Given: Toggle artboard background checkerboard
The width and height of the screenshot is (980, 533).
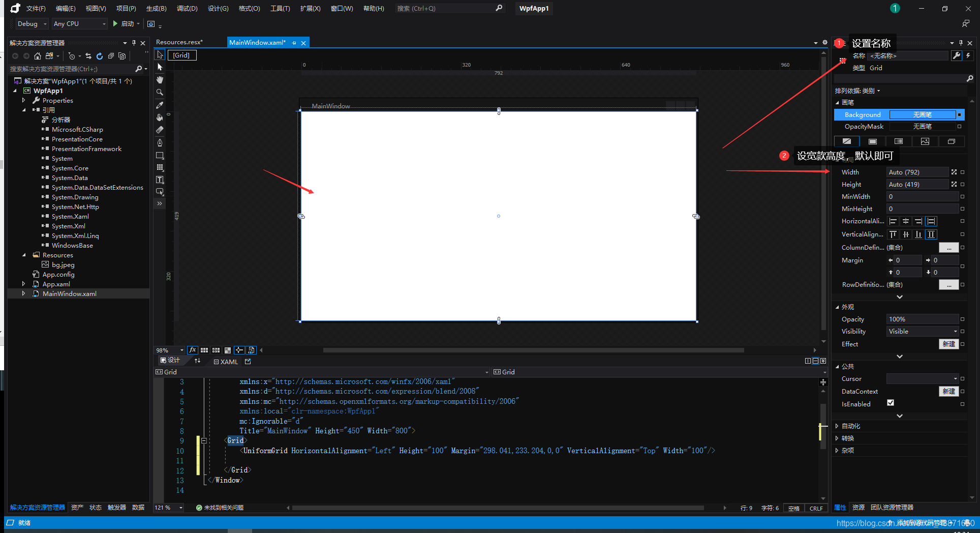Looking at the screenshot, I should click(228, 350).
